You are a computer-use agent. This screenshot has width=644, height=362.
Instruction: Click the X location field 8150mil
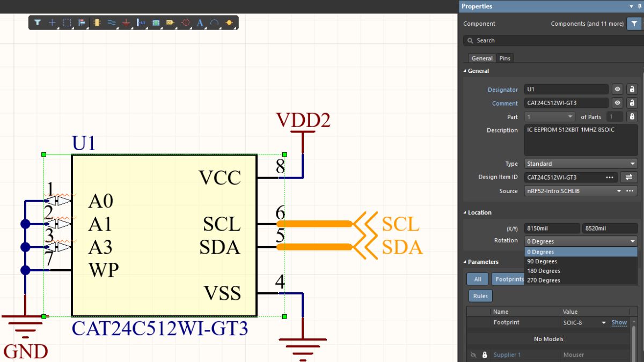552,228
